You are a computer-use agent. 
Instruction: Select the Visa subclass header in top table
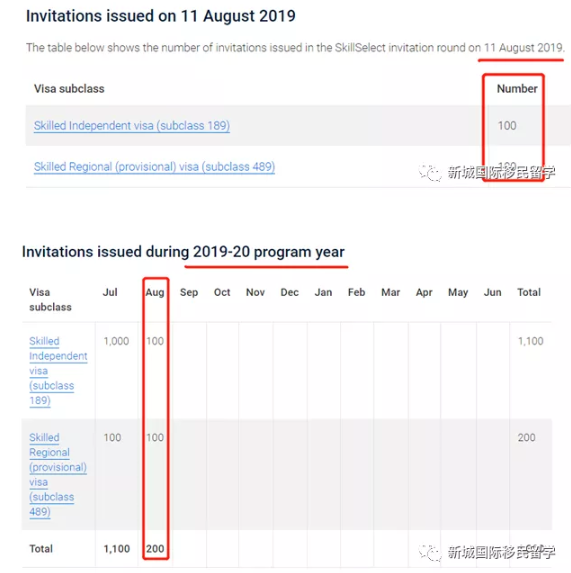click(x=69, y=88)
